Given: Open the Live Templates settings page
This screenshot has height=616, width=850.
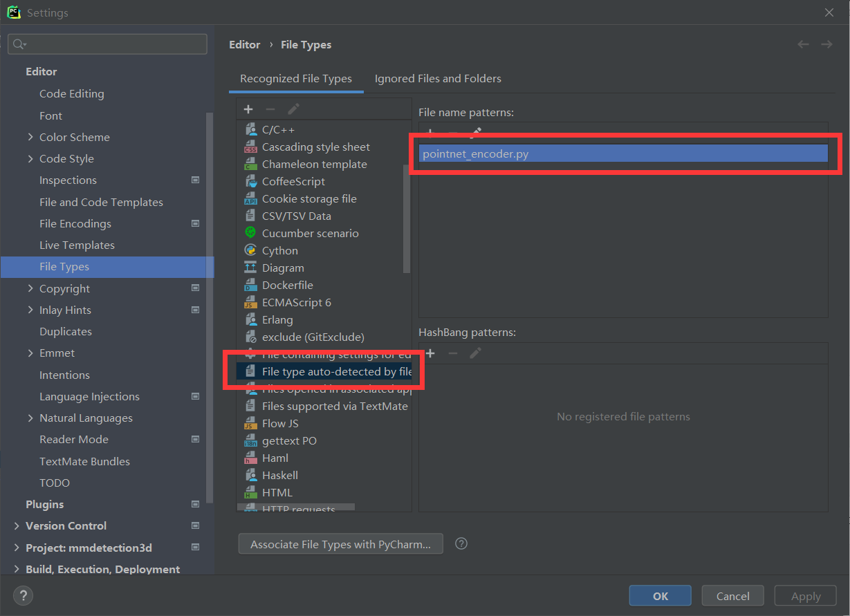Looking at the screenshot, I should click(x=77, y=245).
